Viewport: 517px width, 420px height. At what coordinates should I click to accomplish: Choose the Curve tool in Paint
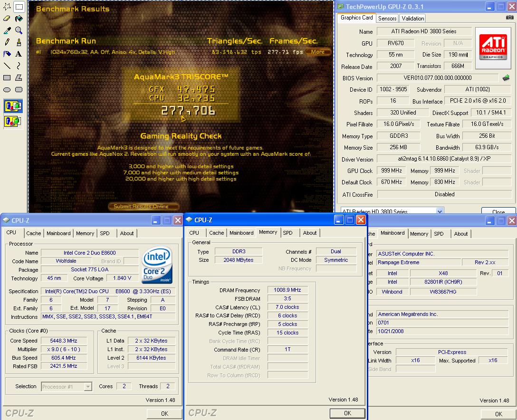[19, 66]
